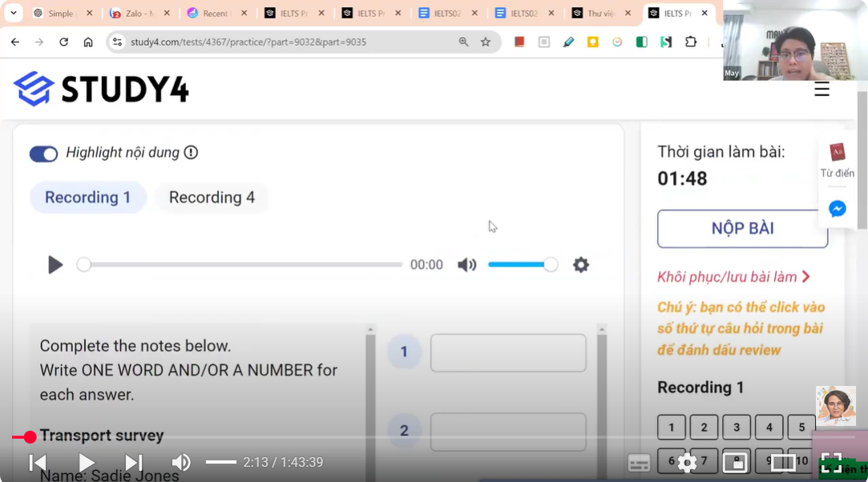This screenshot has height=482, width=868.
Task: Open the round smiley extension icon
Action: click(x=617, y=42)
